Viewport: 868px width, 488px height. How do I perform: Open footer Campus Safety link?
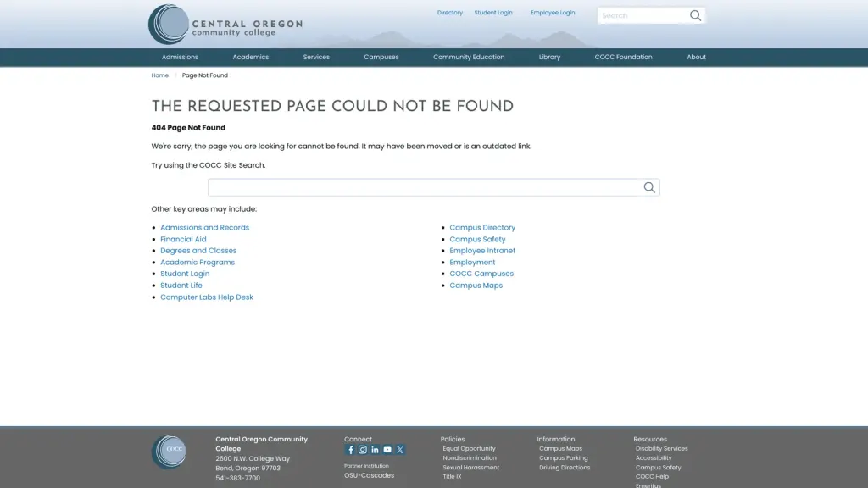point(659,468)
